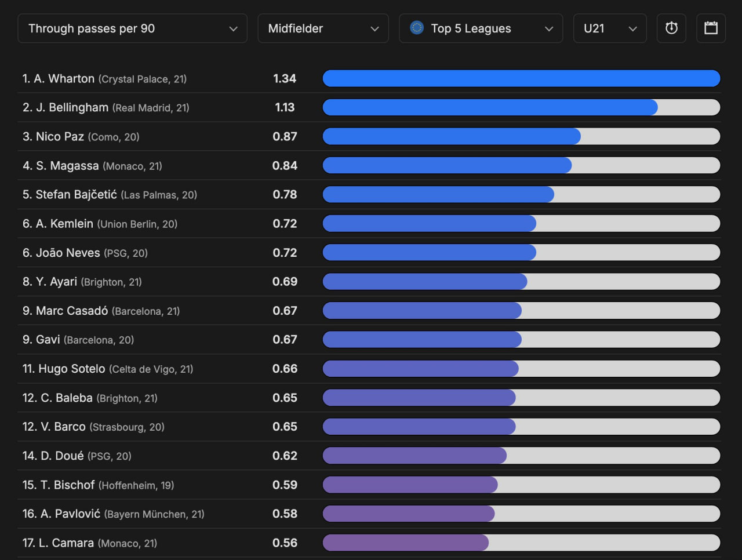The image size is (742, 560).
Task: Click T. Bischof of Hoffenheim
Action: pyautogui.click(x=67, y=485)
